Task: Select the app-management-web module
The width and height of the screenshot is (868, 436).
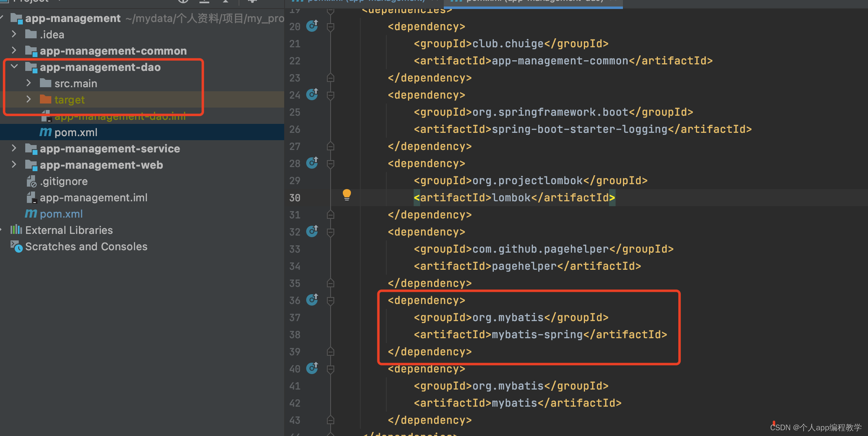Action: click(x=142, y=165)
